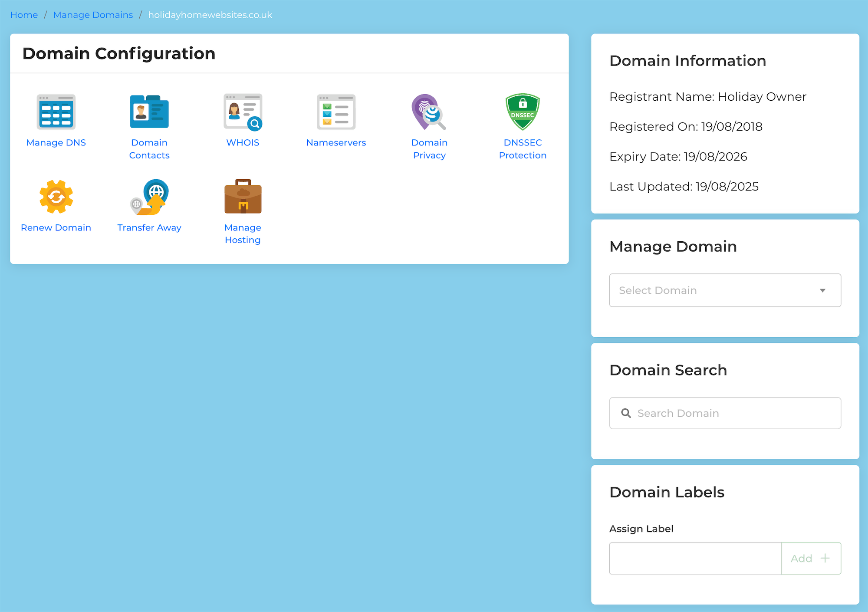Click the search magnifier icon
The width and height of the screenshot is (868, 612).
point(626,413)
